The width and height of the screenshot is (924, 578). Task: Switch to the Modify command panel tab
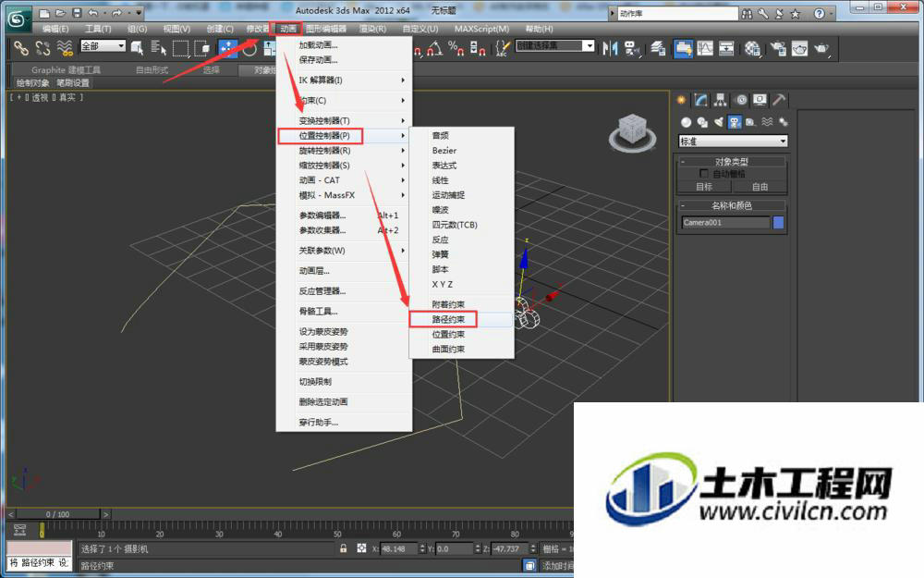pyautogui.click(x=700, y=100)
